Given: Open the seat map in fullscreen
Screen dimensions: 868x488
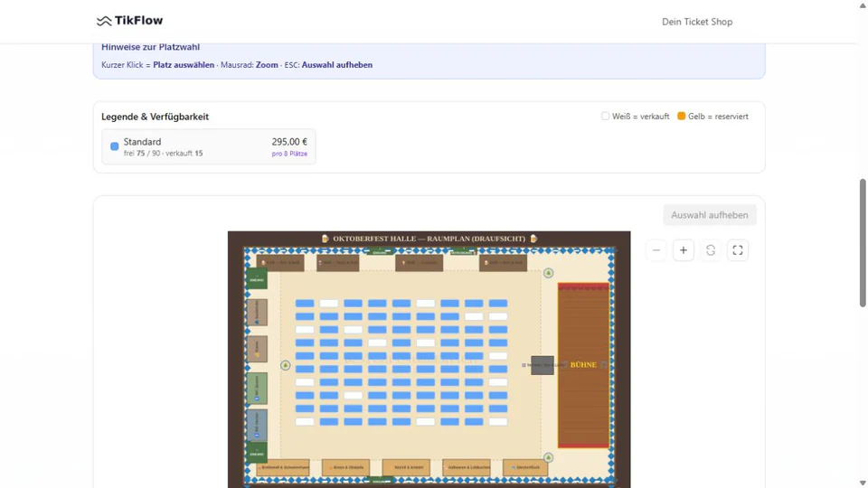Looking at the screenshot, I should pos(738,250).
